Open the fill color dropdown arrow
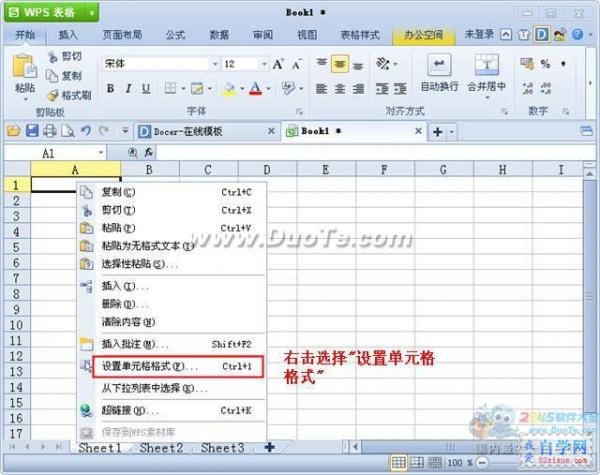This screenshot has height=475, width=600. pos(242,89)
